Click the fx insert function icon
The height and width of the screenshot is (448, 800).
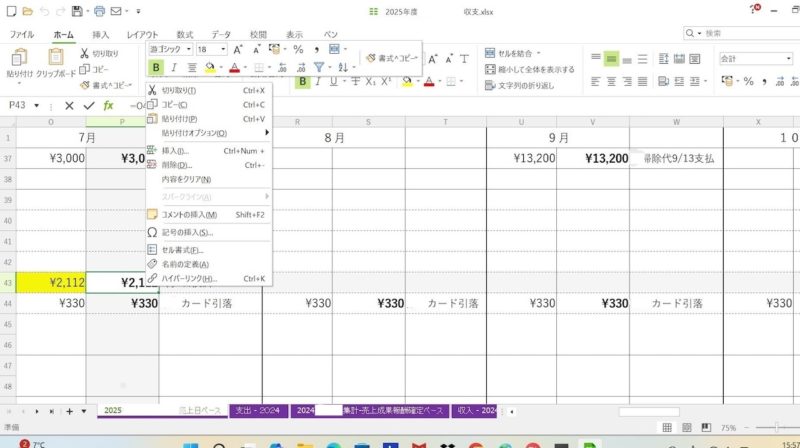(108, 105)
